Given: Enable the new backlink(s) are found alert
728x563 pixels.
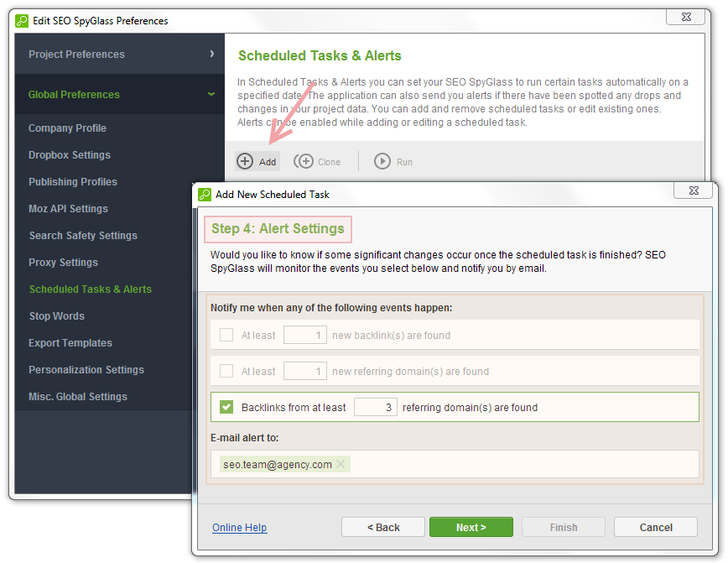Looking at the screenshot, I should pos(226,335).
